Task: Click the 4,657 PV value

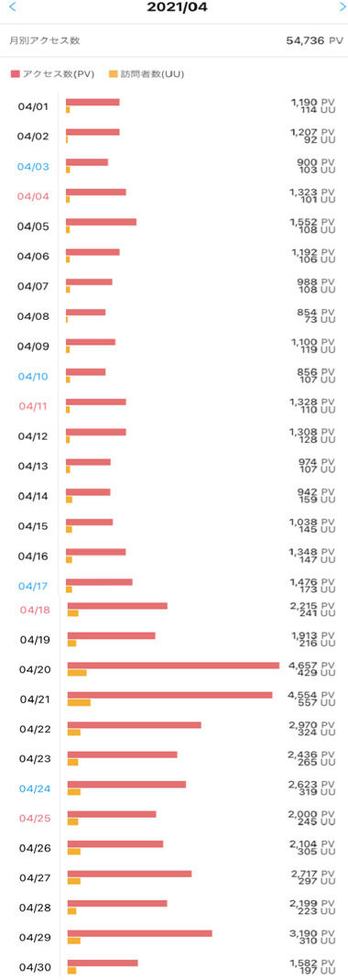Action: [312, 665]
